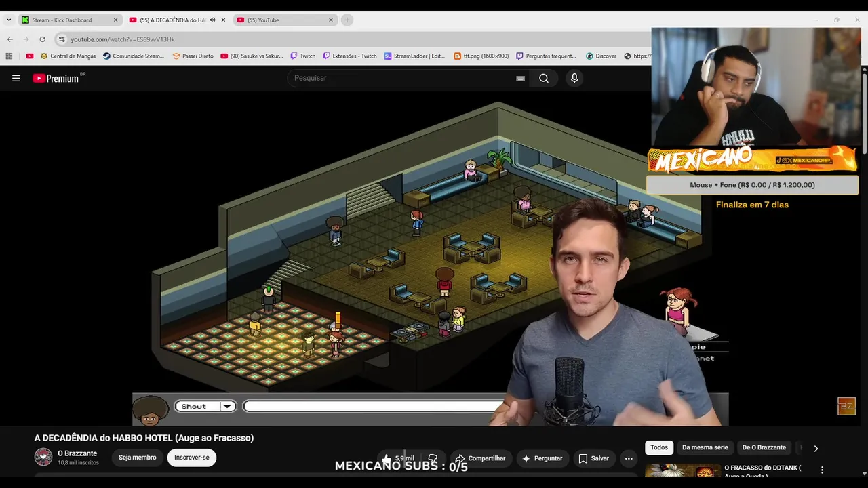The width and height of the screenshot is (868, 488).
Task: Open the Sasuke vs Sakura bookmark
Action: [x=252, y=56]
